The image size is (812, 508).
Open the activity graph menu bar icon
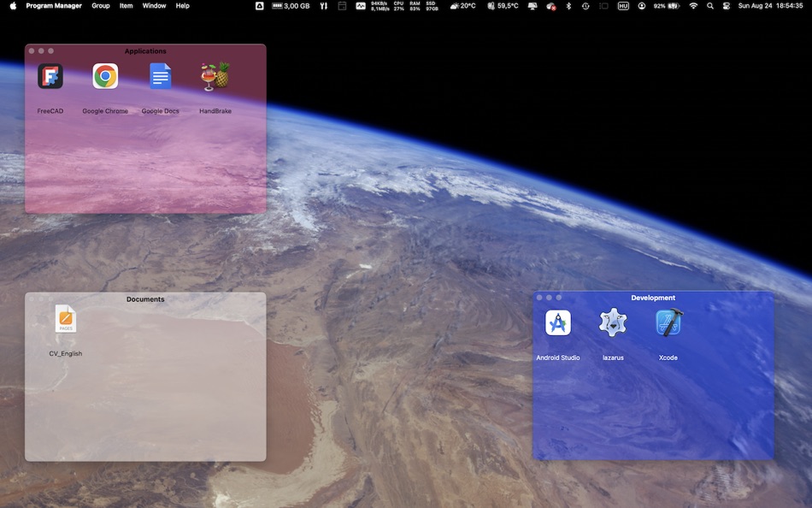coord(361,6)
